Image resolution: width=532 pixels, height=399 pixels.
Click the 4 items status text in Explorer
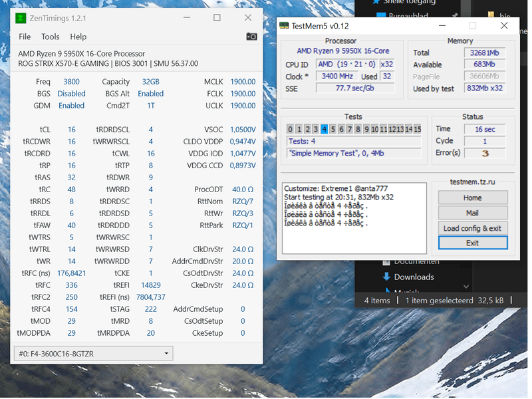click(x=377, y=301)
